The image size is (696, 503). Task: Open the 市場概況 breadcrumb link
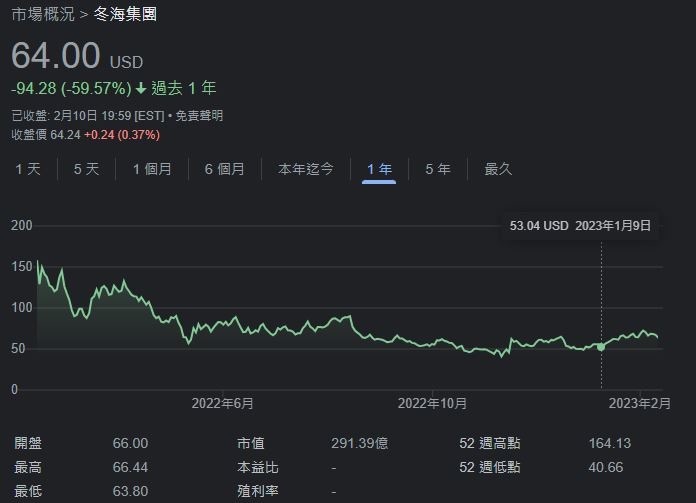click(43, 14)
